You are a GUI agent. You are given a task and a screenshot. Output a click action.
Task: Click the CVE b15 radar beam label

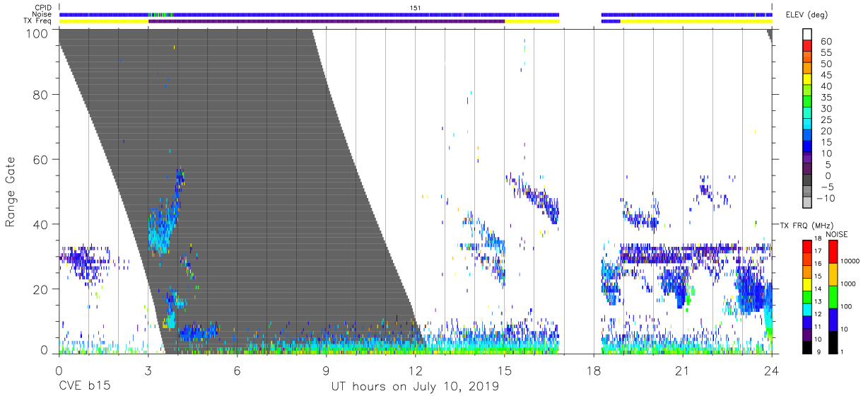(84, 387)
